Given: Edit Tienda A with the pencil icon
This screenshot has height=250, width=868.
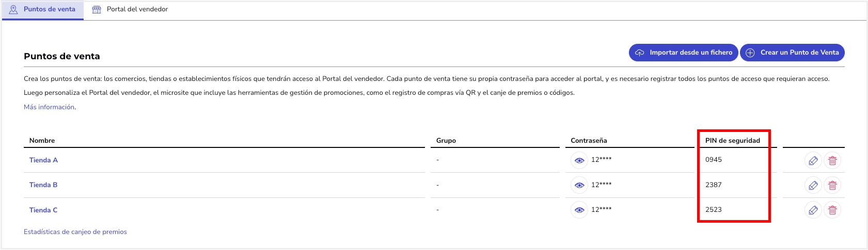Looking at the screenshot, I should pos(813,161).
